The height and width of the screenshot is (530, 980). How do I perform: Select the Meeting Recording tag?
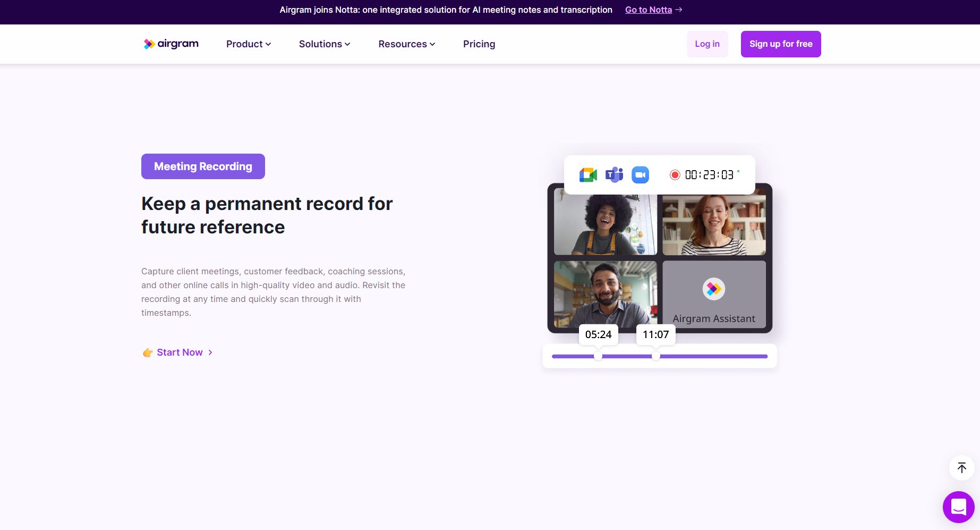click(x=203, y=166)
